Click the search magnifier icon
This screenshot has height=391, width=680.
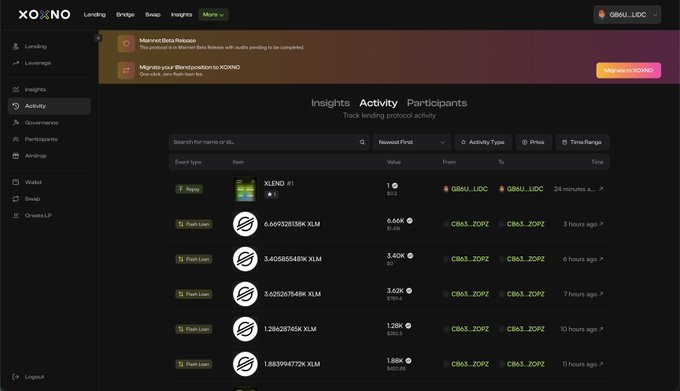362,142
